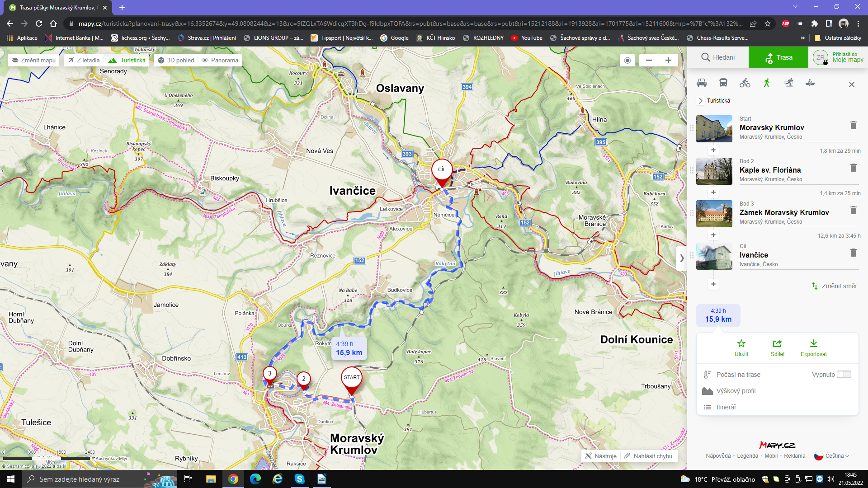Delete the Kaple sv. Floriána waypoint
Screen dimensions: 868x488
click(x=853, y=168)
